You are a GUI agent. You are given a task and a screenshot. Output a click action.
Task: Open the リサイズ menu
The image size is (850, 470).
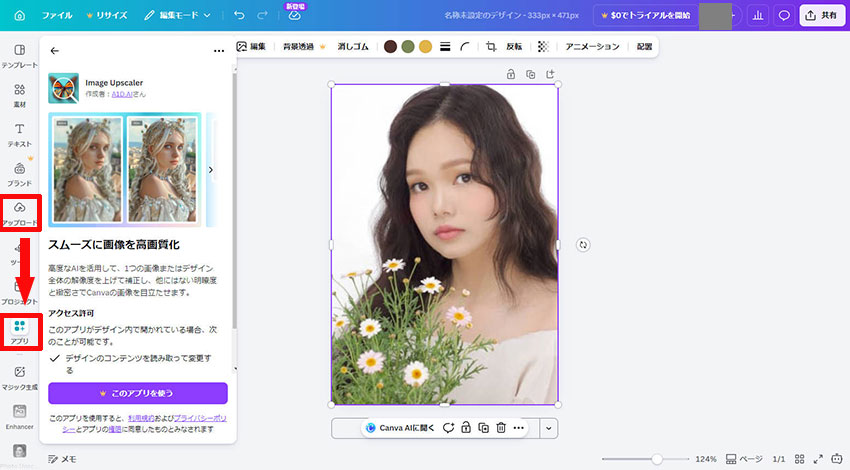coord(107,15)
